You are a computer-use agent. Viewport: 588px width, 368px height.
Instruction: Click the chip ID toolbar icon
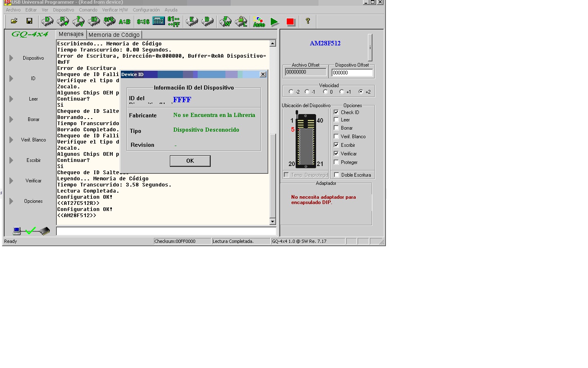coord(94,21)
